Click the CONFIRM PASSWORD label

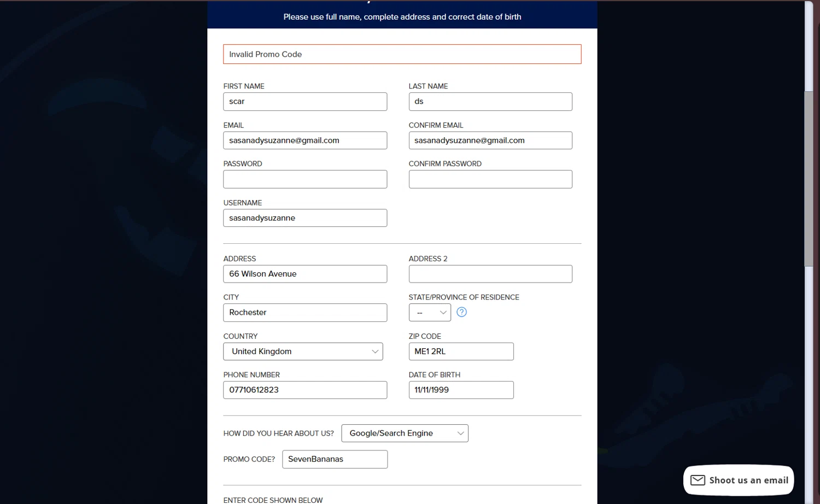tap(445, 164)
